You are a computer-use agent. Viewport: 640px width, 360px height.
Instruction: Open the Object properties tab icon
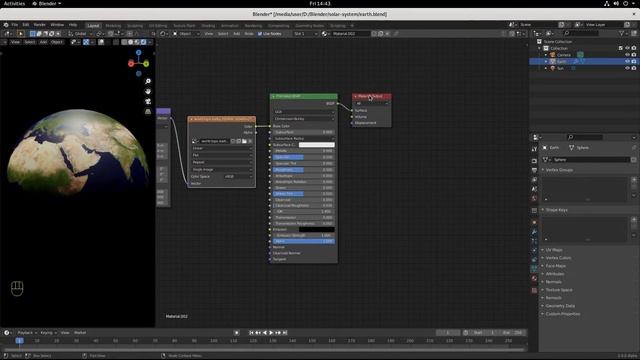point(534,222)
